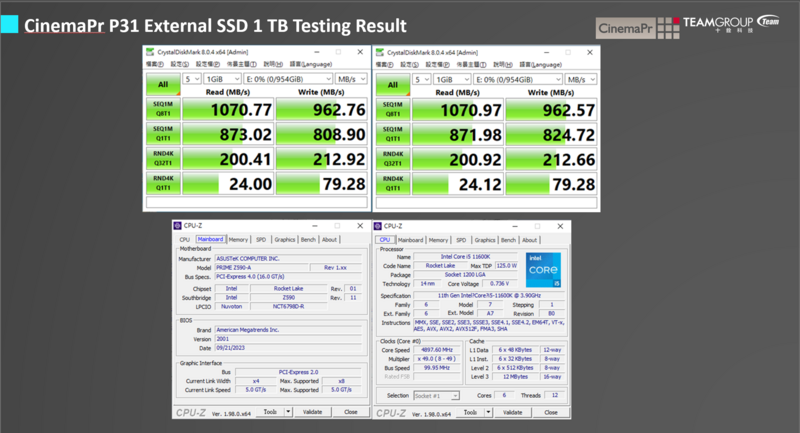The image size is (800, 433).
Task: Click the BIOS date 09/21/2023 field
Action: [x=288, y=348]
